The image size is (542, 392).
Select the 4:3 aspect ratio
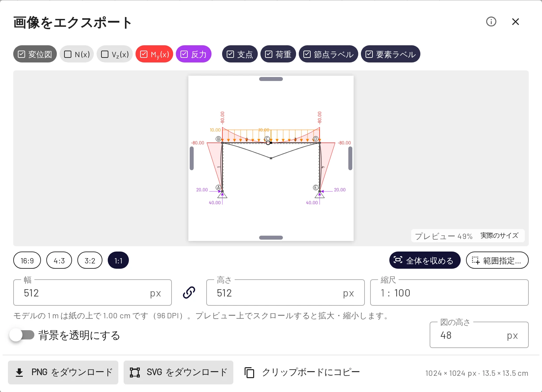pos(59,260)
